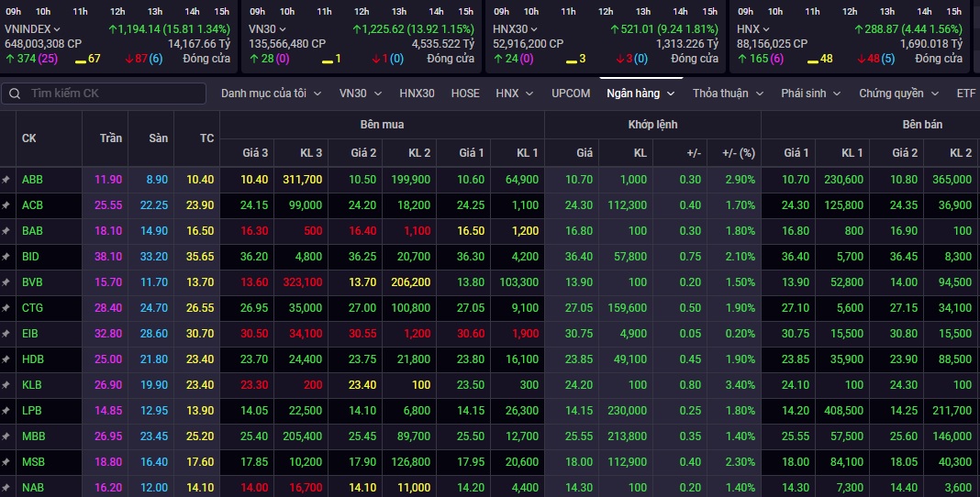Click MBB matched volume 213,800

click(x=627, y=436)
